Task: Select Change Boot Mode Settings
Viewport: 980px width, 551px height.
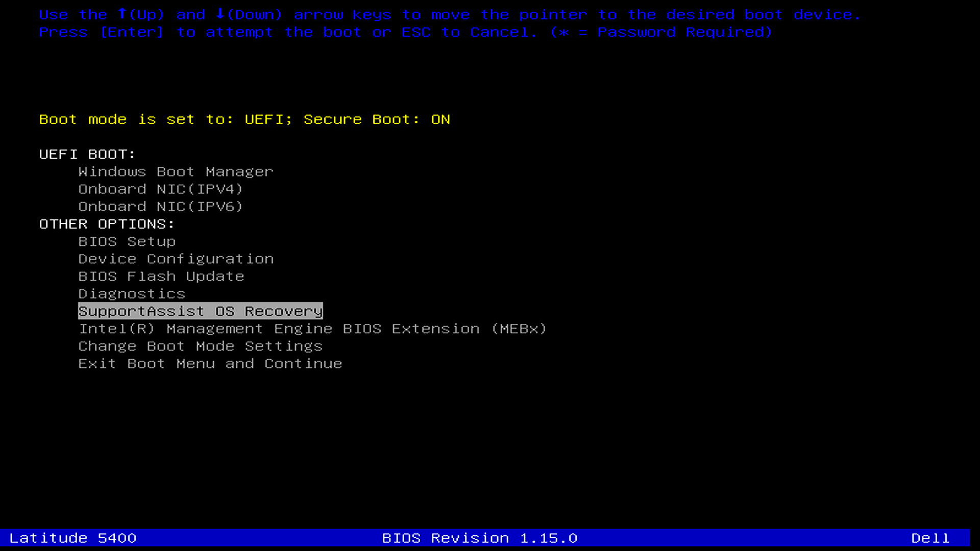Action: [200, 346]
